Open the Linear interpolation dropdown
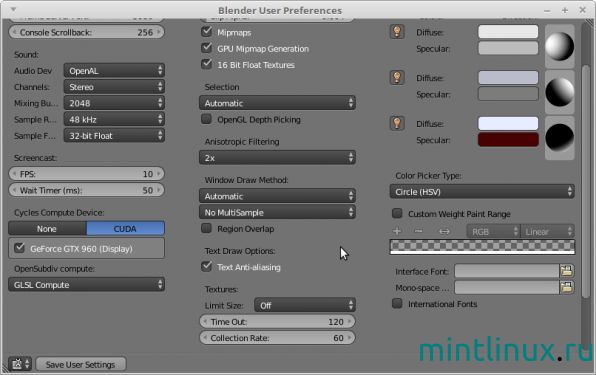Viewport: 596px width, 375px height. coord(547,231)
